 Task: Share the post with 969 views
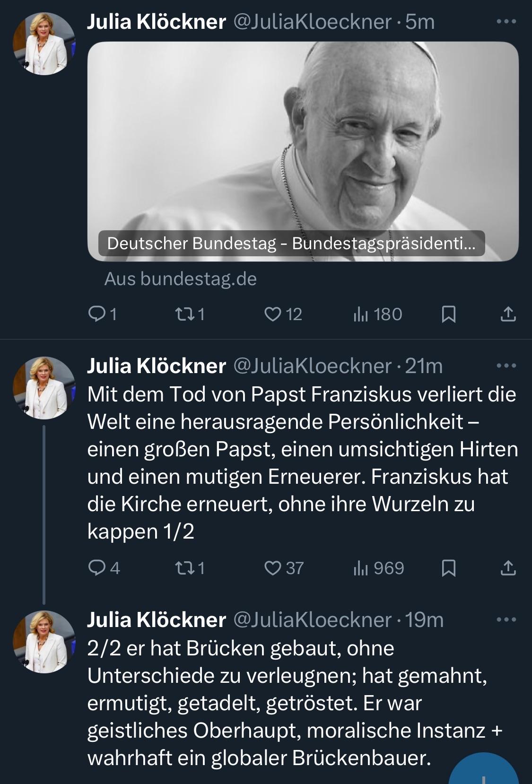click(x=508, y=568)
